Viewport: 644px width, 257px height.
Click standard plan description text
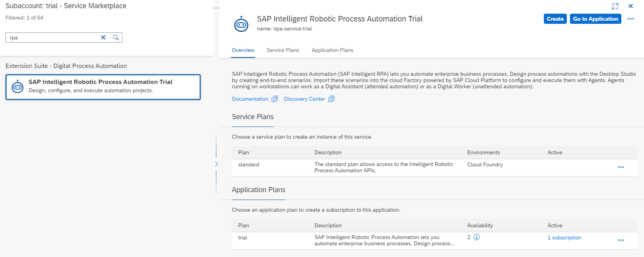384,167
